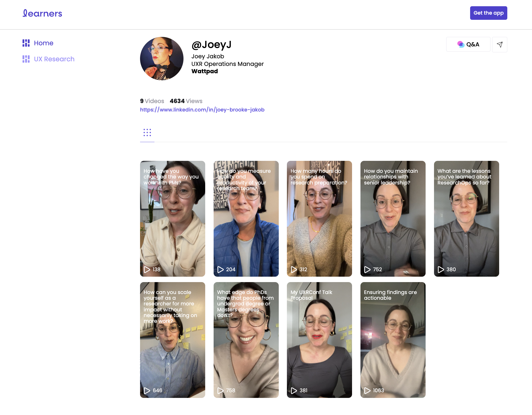Click the Get the app button
532x415 pixels.
pos(489,13)
